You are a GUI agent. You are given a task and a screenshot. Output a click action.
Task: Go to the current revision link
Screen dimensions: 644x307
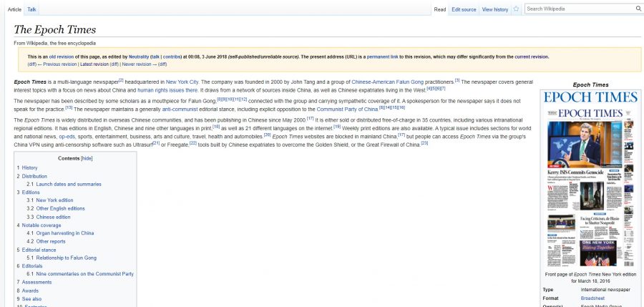tap(532, 57)
